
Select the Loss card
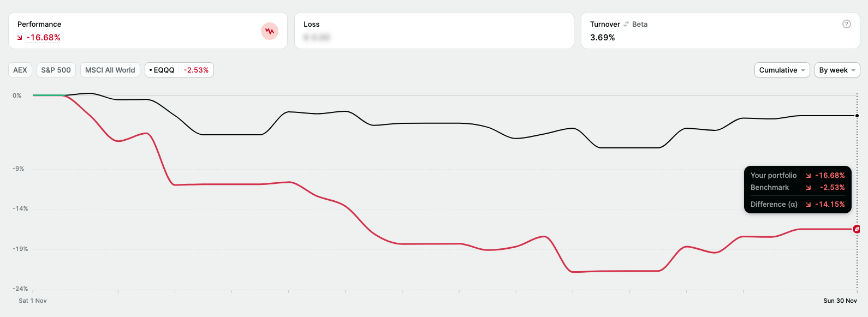tap(434, 31)
